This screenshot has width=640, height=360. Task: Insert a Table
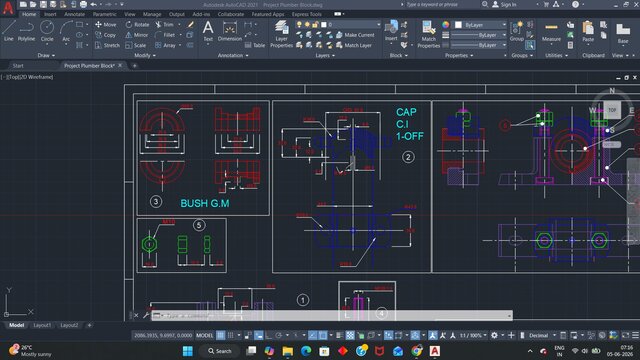[x=255, y=45]
